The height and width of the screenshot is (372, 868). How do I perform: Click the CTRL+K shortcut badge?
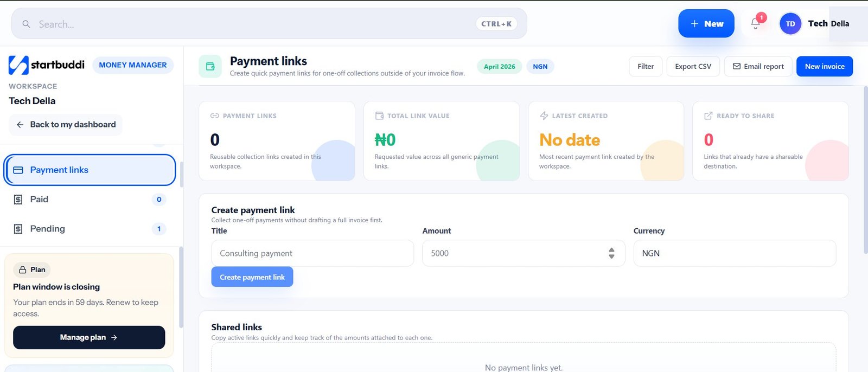click(496, 24)
